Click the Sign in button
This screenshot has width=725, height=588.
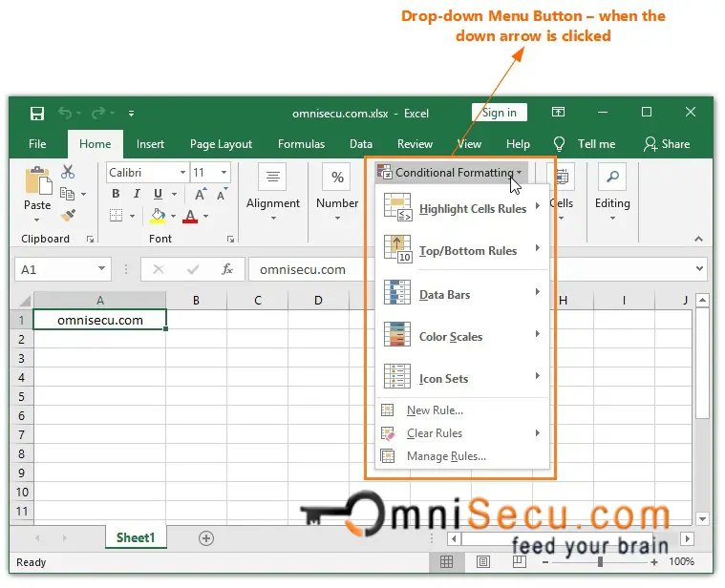pos(500,113)
